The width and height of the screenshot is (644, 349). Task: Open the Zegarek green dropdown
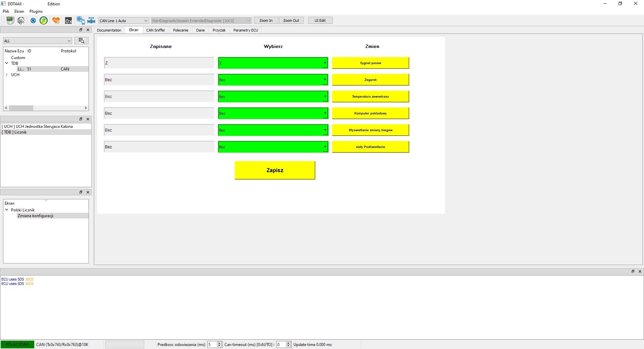[273, 80]
